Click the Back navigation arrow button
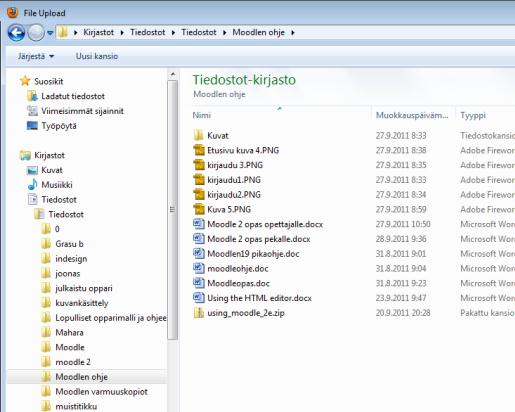This screenshot has height=412, width=515. pos(16,33)
